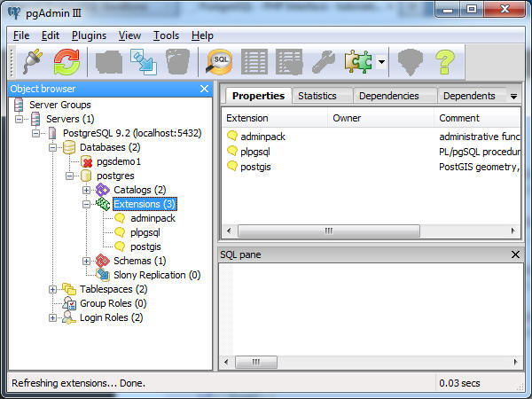Select the Properties tab
The image size is (532, 399).
pyautogui.click(x=258, y=96)
